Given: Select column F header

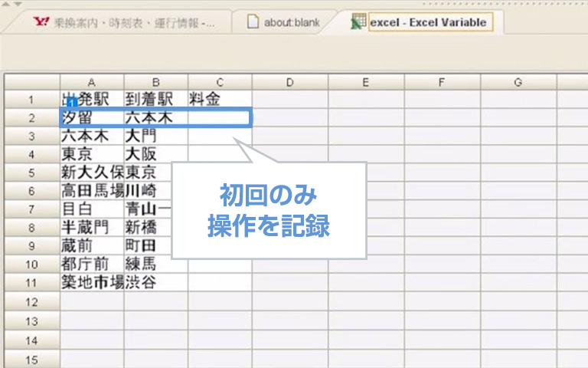Looking at the screenshot, I should [442, 82].
